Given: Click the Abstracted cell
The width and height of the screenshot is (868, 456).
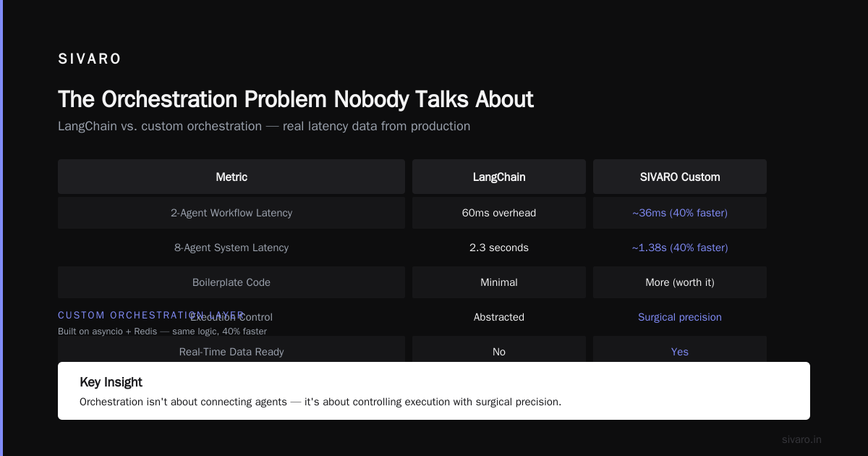Looking at the screenshot, I should coord(499,317).
